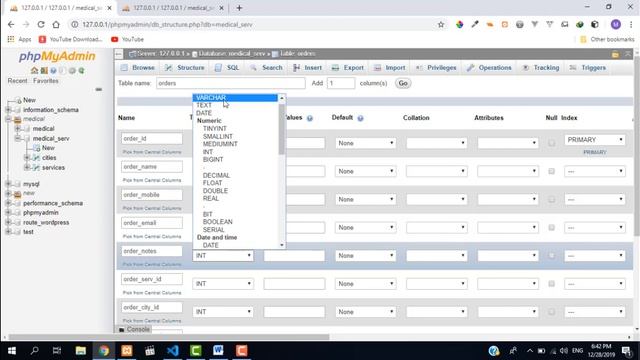This screenshot has width=640, height=360.
Task: Collapse the navigation panel using the minus icon
Action: pyautogui.click(x=98, y=89)
